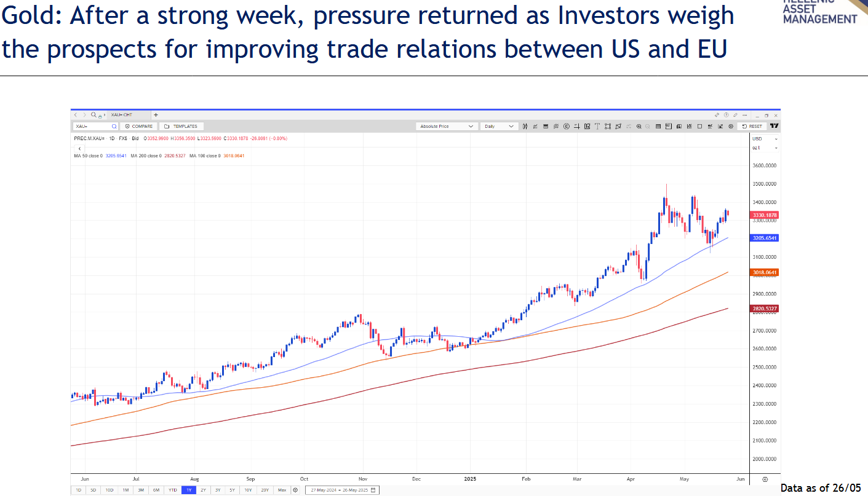Expand the Daily interval dropdown
Screen dimensions: 868x496
coord(498,126)
